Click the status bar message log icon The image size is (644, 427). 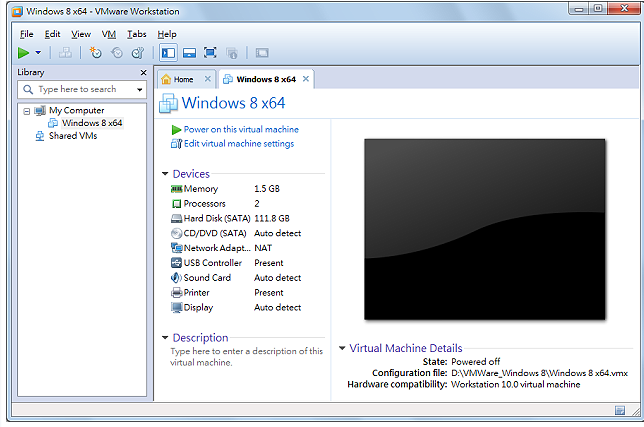click(620, 410)
